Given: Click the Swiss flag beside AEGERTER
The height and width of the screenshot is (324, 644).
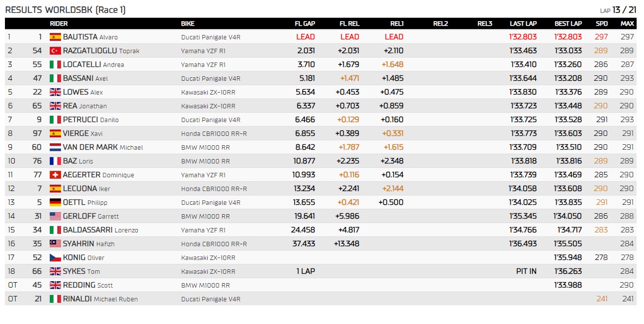Looking at the screenshot, I should (55, 175).
